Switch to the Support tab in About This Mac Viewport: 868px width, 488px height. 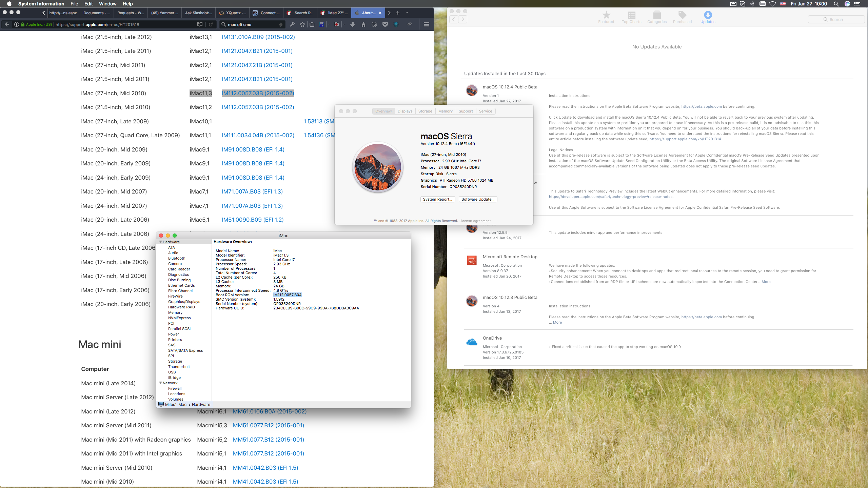click(466, 111)
